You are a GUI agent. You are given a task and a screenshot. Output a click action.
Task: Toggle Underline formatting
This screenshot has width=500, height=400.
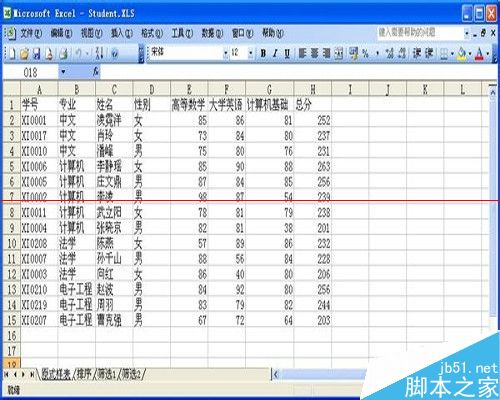[x=287, y=53]
